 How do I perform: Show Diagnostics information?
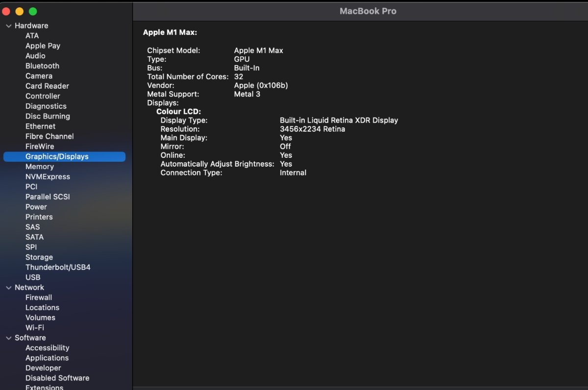coord(46,106)
